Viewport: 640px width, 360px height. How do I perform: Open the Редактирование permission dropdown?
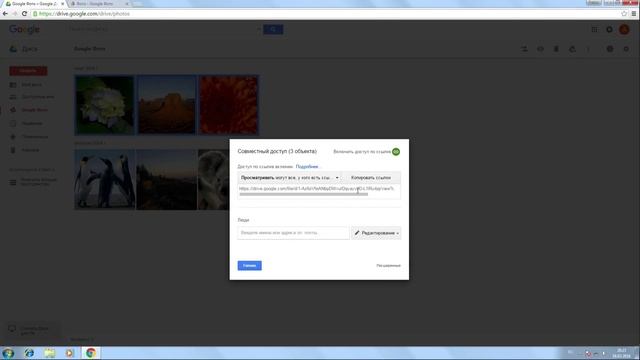(x=376, y=233)
